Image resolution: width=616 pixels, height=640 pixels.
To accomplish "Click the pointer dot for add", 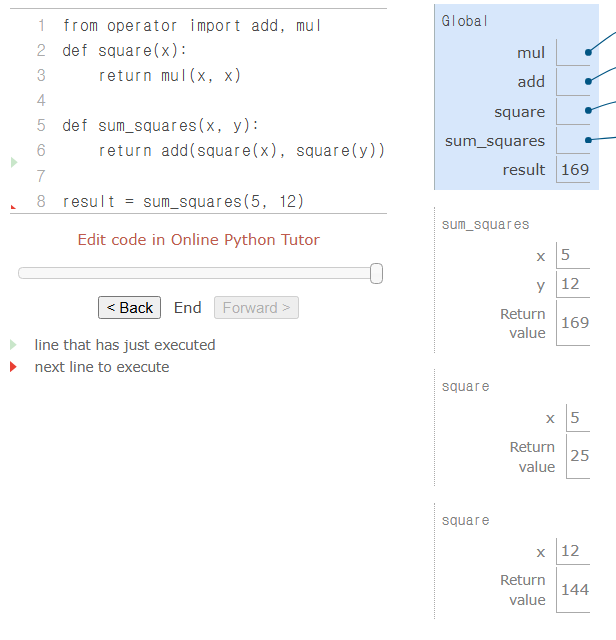I will pos(588,82).
